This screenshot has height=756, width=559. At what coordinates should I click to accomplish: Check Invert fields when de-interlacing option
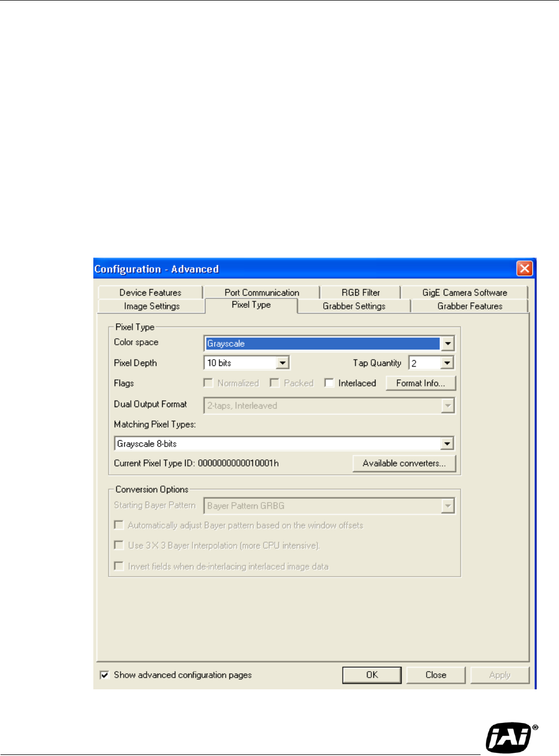pos(119,566)
